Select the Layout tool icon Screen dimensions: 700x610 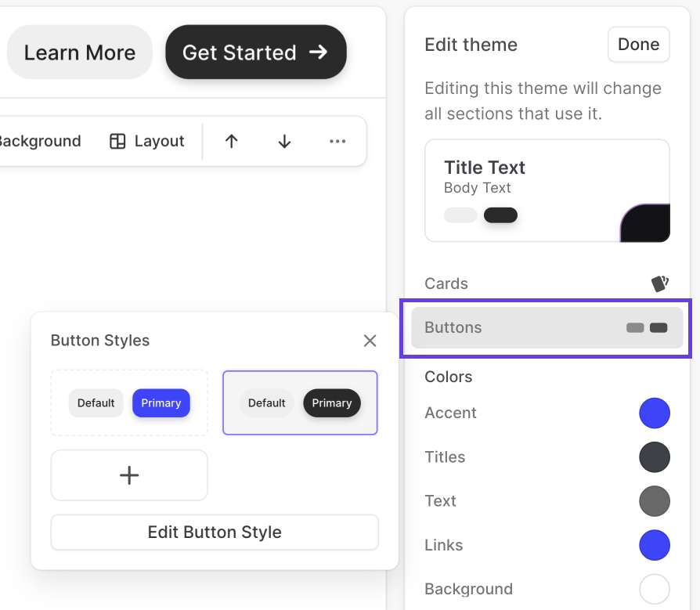point(117,141)
